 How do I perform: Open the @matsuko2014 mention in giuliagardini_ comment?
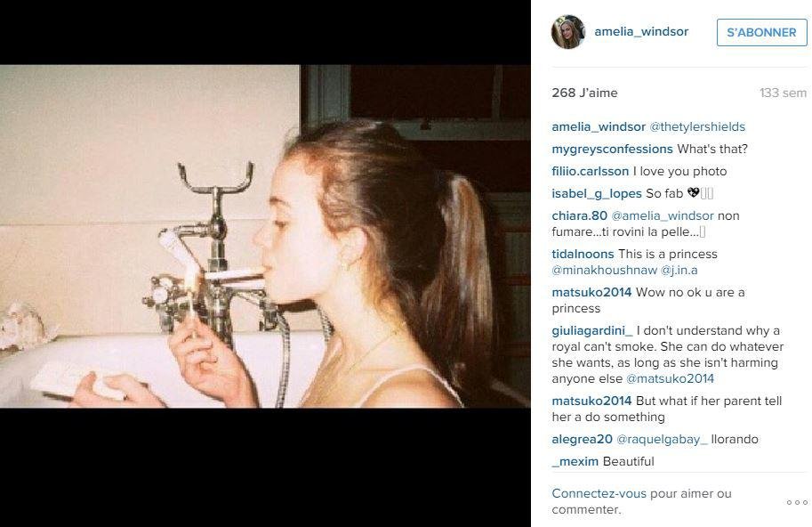[670, 379]
